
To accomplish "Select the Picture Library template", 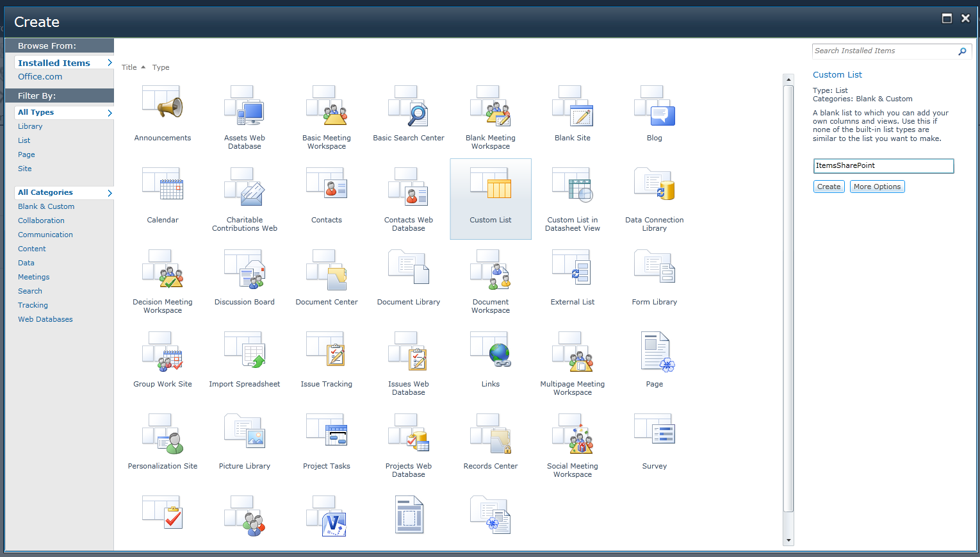I will (244, 439).
